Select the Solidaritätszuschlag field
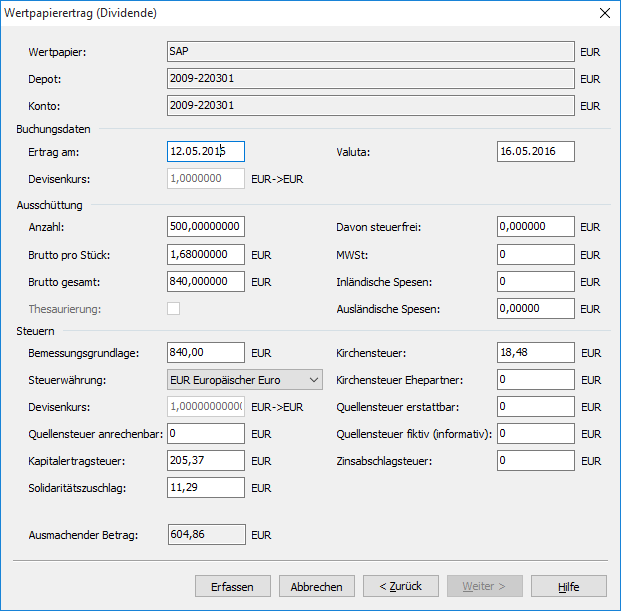The width and height of the screenshot is (621, 611). coord(206,488)
